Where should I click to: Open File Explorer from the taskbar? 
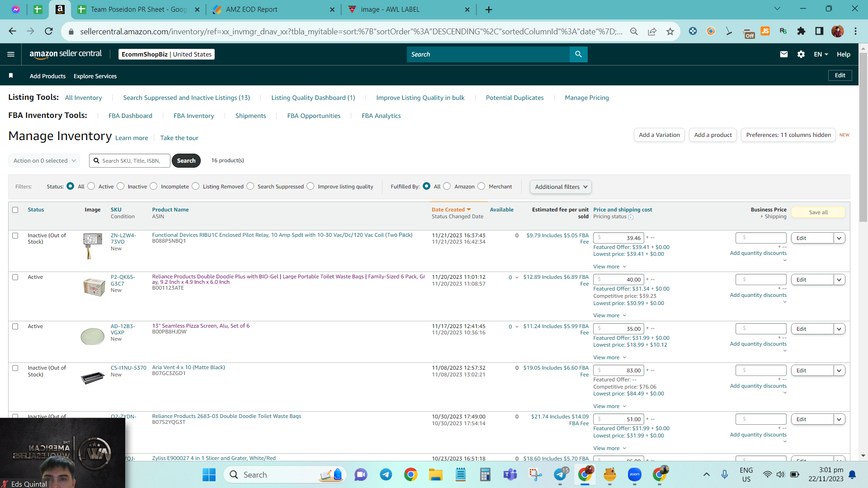[436, 475]
